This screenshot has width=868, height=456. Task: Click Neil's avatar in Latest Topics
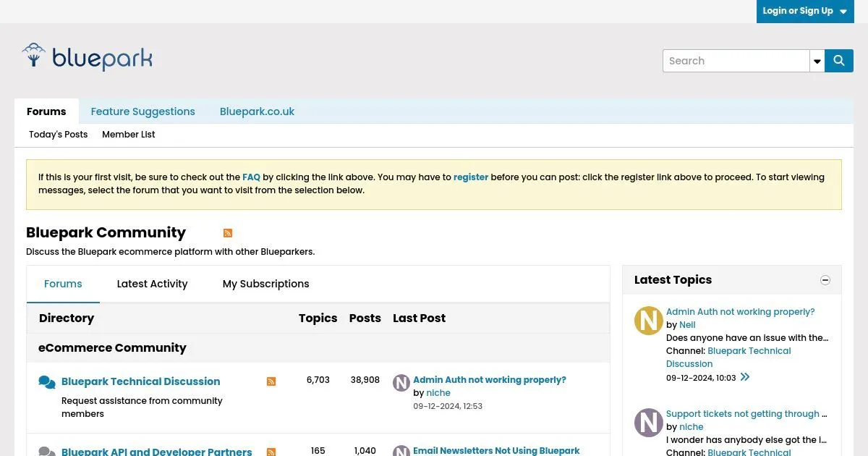[649, 321]
